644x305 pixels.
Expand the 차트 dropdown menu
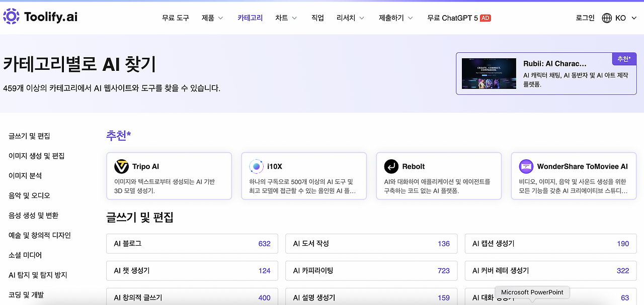[286, 18]
